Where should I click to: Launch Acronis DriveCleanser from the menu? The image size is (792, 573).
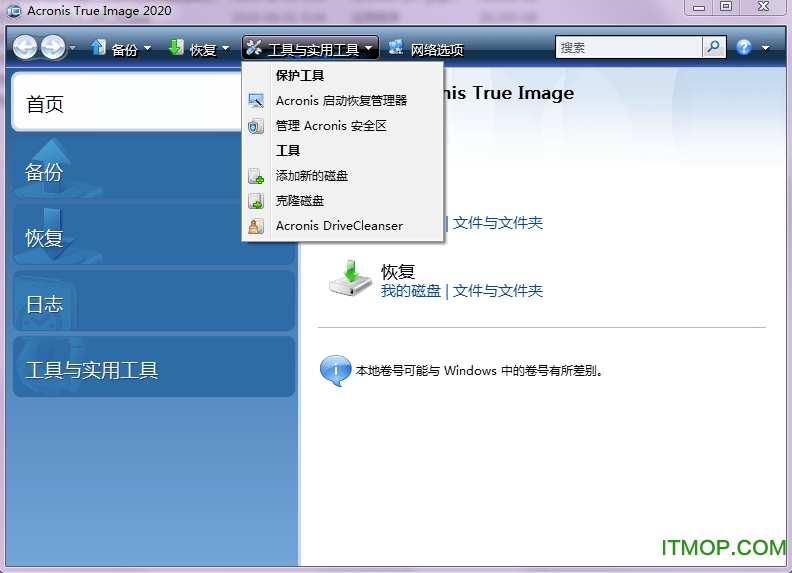(342, 225)
